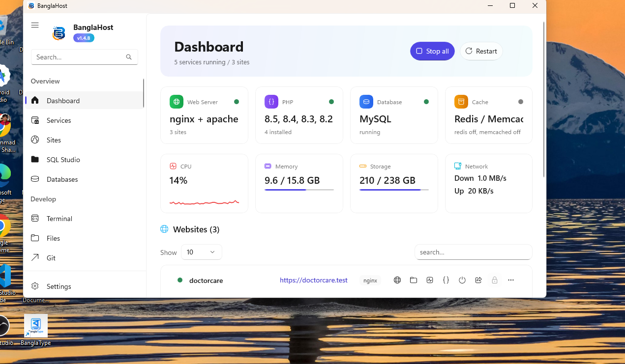This screenshot has height=364, width=625.
Task: Click the BanglaHost logo in the sidebar
Action: coord(59,33)
